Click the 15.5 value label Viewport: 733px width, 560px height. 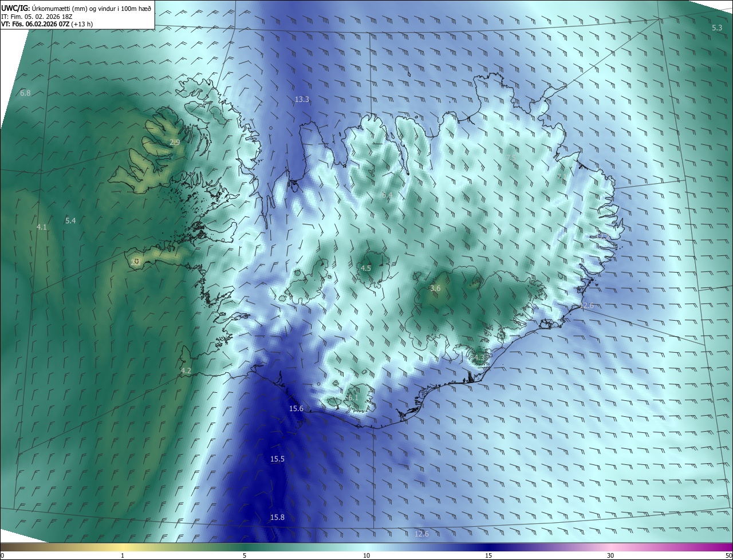coord(277,459)
